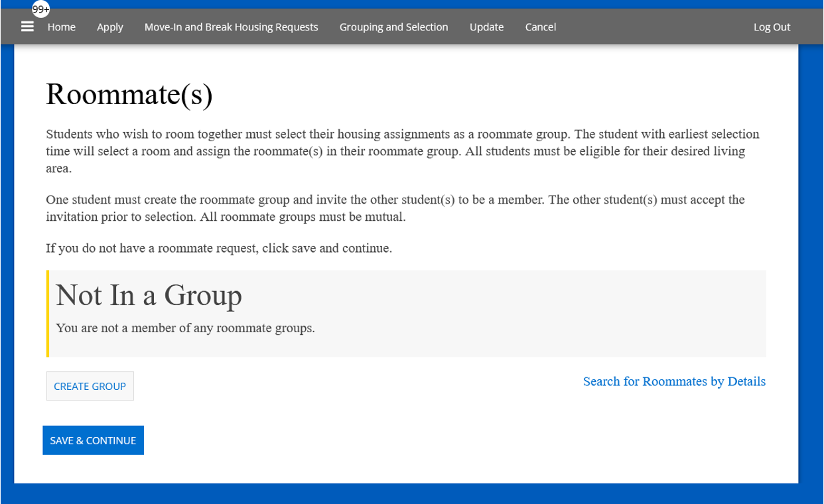Click paragraph about students rooming together

click(x=402, y=151)
